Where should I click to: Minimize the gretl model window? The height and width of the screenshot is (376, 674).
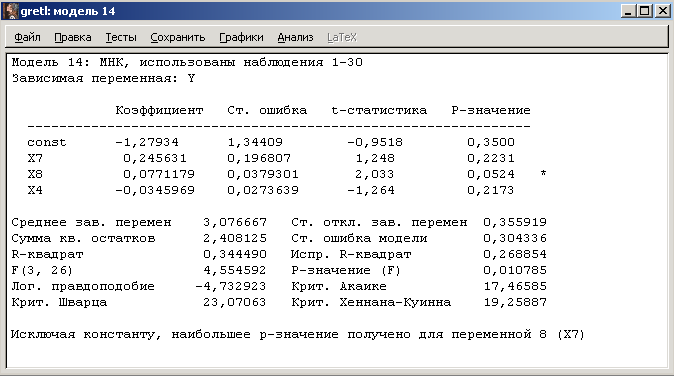click(628, 11)
